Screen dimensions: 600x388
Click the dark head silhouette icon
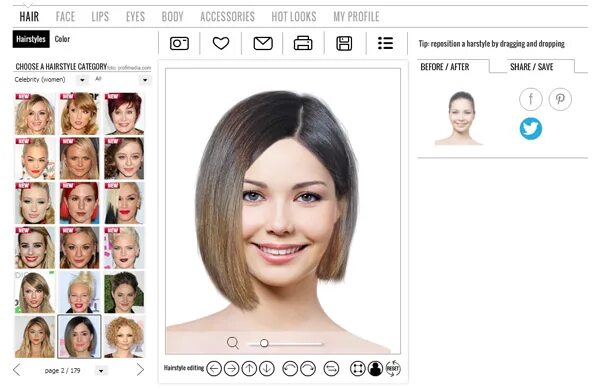tap(375, 368)
